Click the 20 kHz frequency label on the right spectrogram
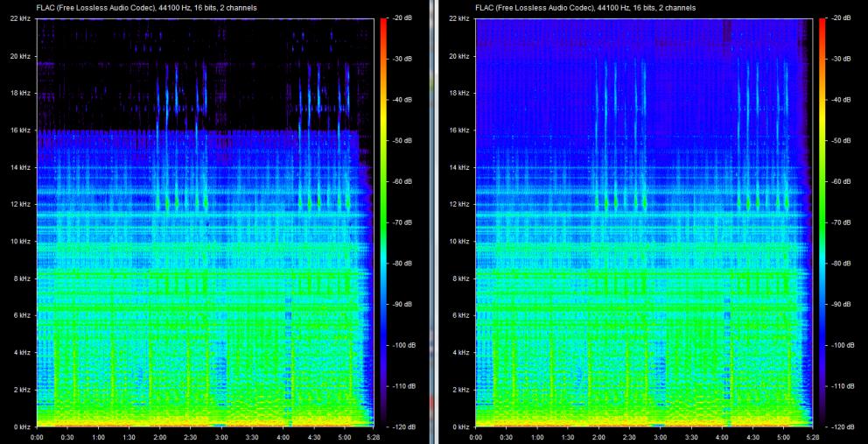This screenshot has width=868, height=444. coord(458,56)
